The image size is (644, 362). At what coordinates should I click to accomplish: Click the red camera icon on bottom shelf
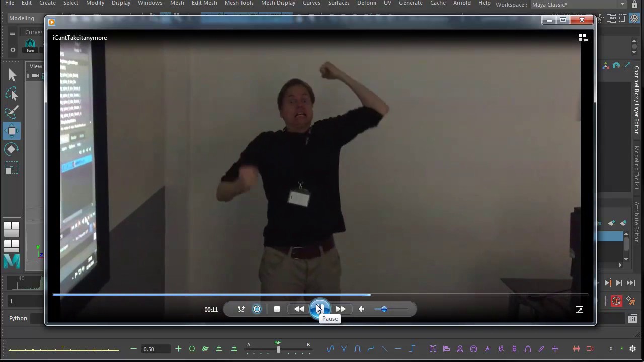pyautogui.click(x=590, y=349)
